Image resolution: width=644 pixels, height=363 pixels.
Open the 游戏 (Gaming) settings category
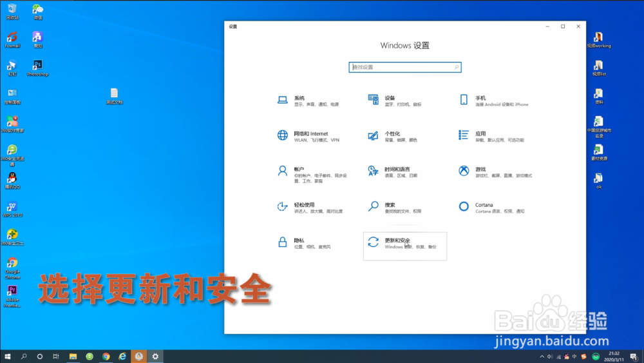(495, 172)
